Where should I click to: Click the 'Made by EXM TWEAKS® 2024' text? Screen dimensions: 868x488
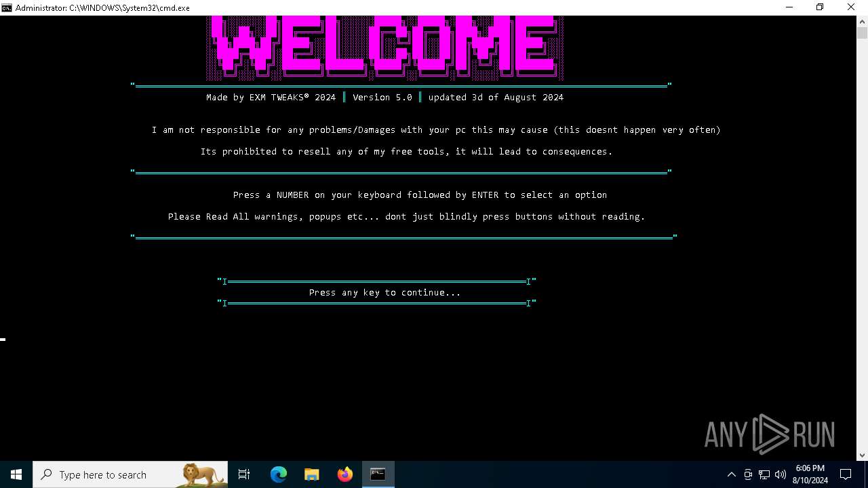tap(271, 97)
